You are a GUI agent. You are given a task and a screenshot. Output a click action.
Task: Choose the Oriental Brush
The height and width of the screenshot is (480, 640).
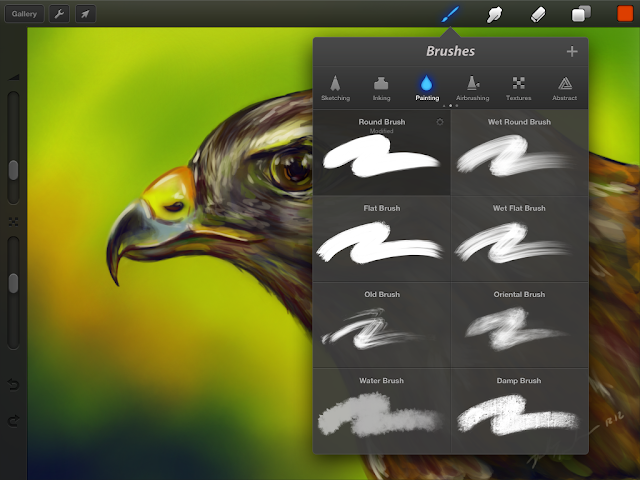[x=519, y=325]
